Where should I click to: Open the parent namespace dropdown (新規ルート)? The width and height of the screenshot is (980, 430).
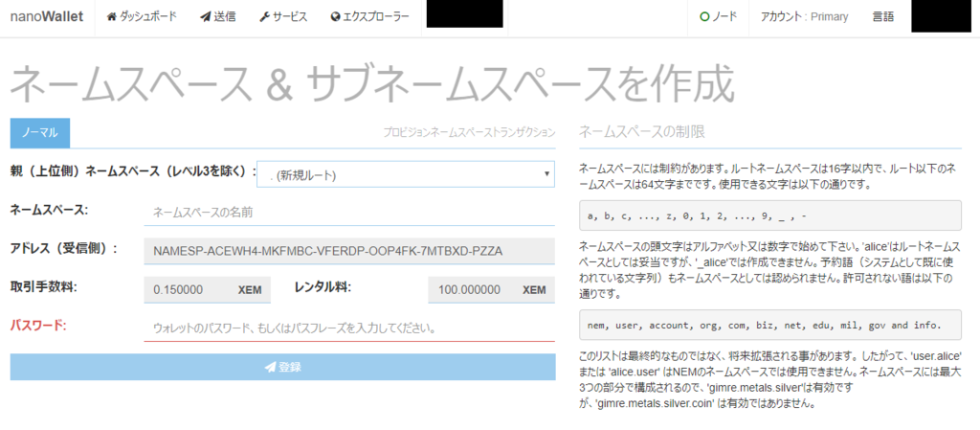pyautogui.click(x=405, y=174)
